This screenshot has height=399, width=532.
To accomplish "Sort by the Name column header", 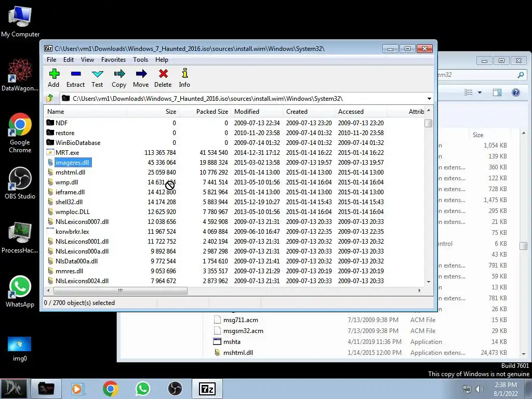I will 85,112.
